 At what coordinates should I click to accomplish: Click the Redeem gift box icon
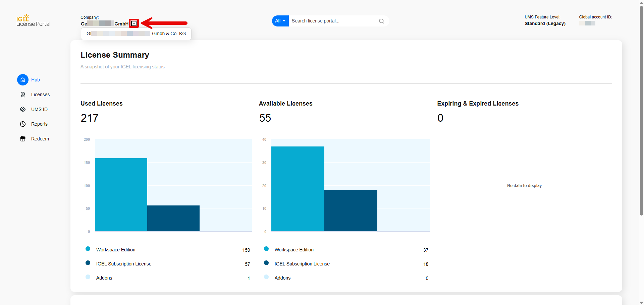click(x=23, y=139)
